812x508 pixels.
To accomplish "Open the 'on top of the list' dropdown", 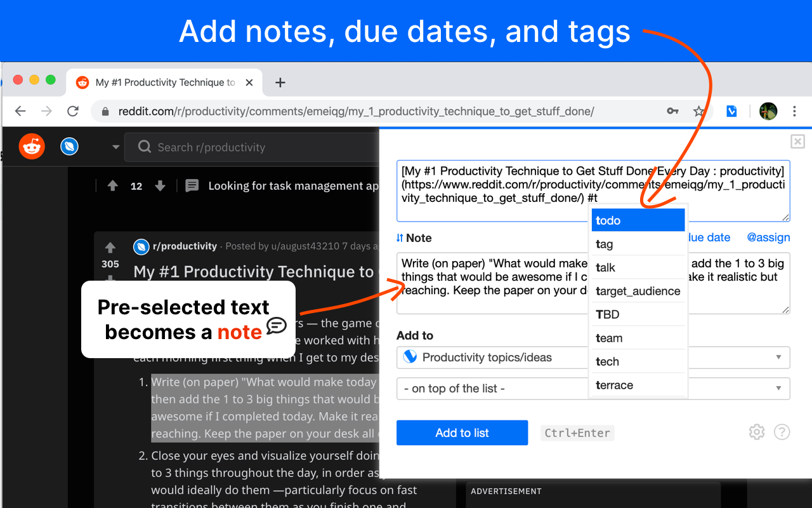I will pos(778,389).
